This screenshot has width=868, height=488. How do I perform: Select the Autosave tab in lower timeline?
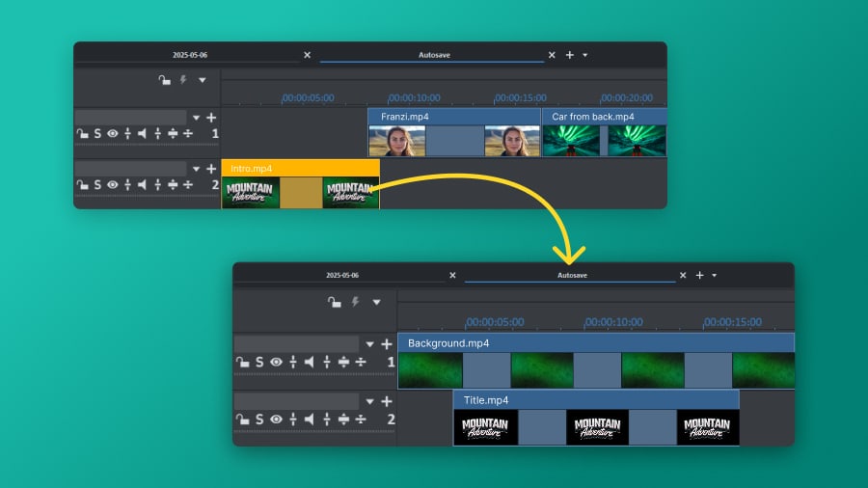point(570,275)
